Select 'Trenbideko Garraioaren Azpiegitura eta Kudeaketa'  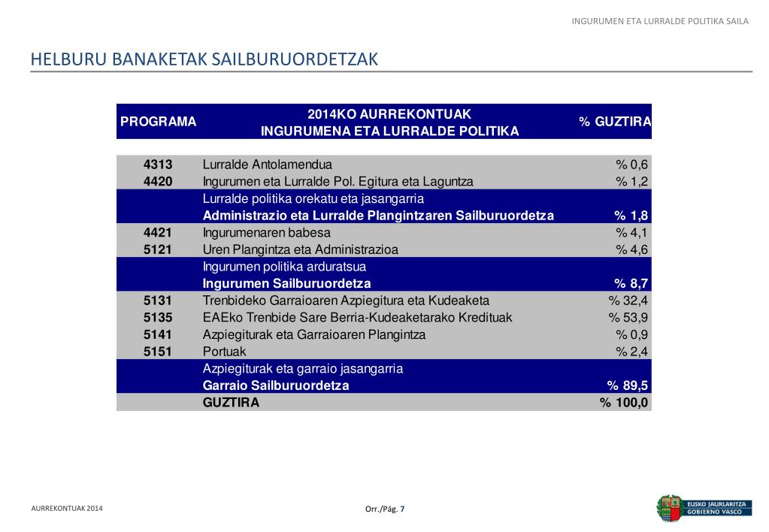point(346,301)
